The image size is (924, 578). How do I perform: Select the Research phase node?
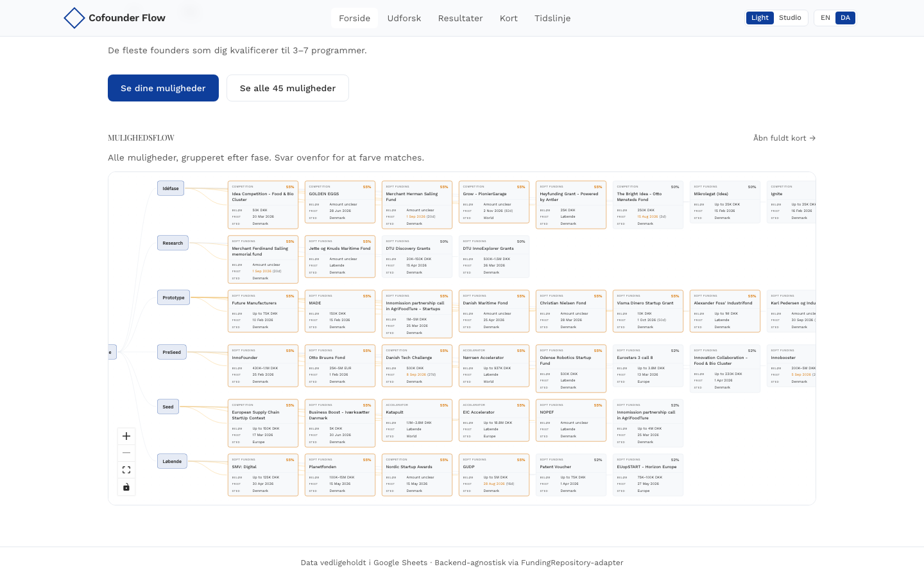click(x=173, y=243)
